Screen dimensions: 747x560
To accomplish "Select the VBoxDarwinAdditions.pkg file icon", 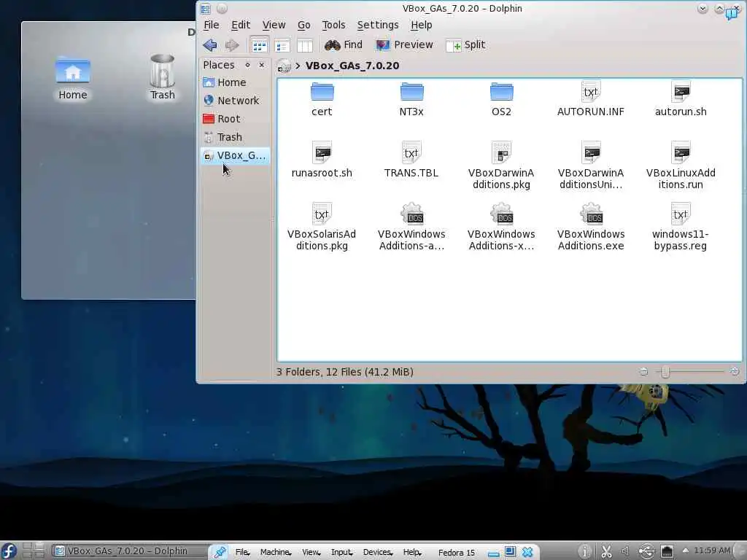I will click(x=501, y=152).
